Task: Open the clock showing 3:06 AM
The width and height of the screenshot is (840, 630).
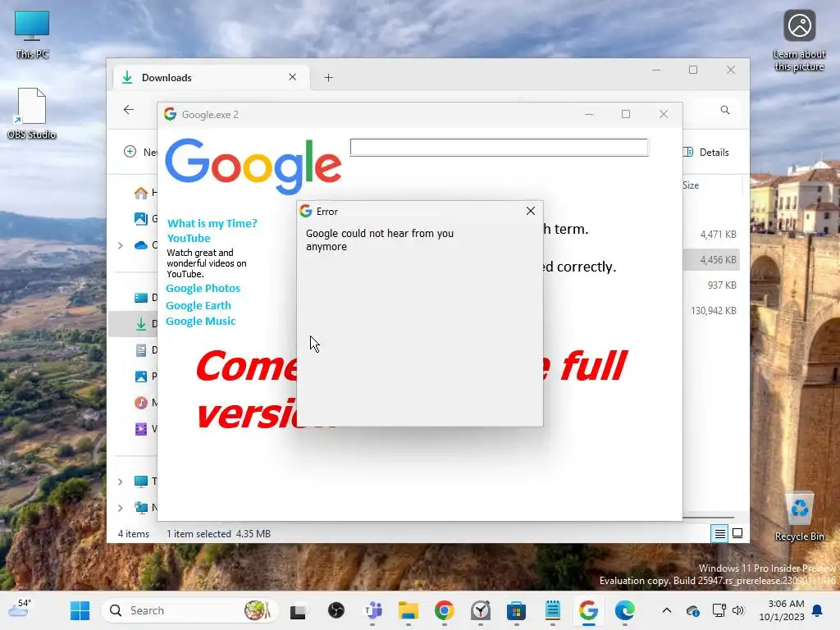Action: (x=782, y=610)
